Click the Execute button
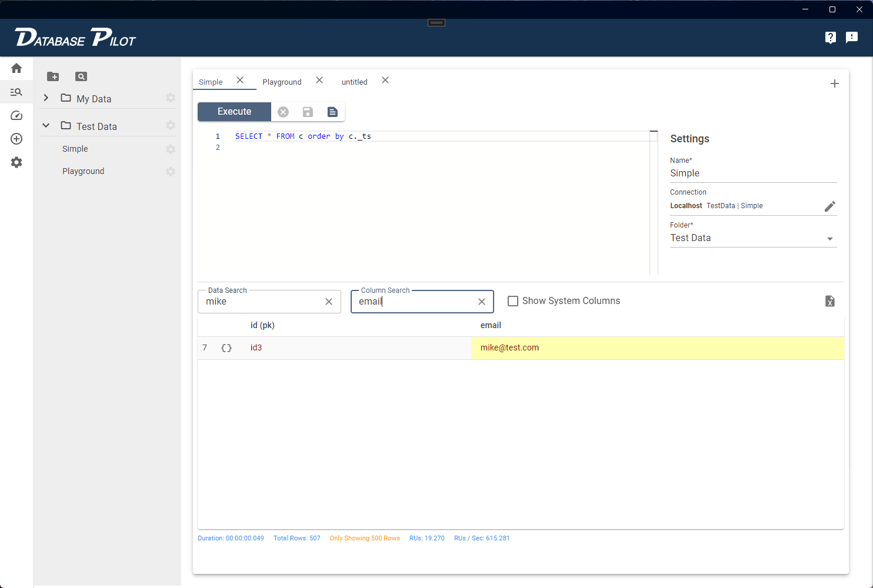 pyautogui.click(x=234, y=112)
